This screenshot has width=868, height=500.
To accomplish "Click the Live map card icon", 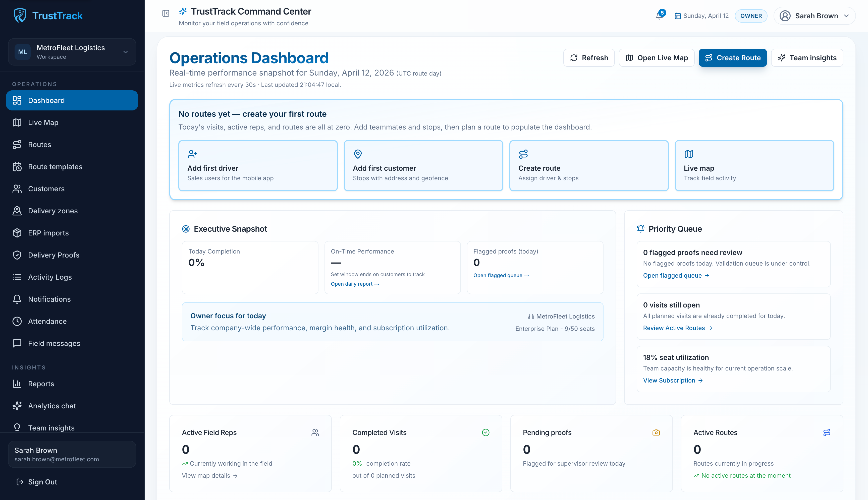I will point(689,154).
